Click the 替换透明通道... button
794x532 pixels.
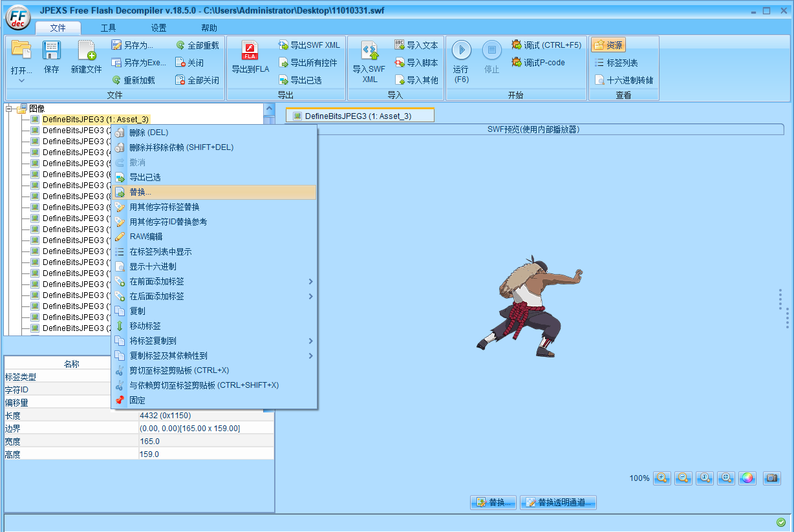click(558, 502)
